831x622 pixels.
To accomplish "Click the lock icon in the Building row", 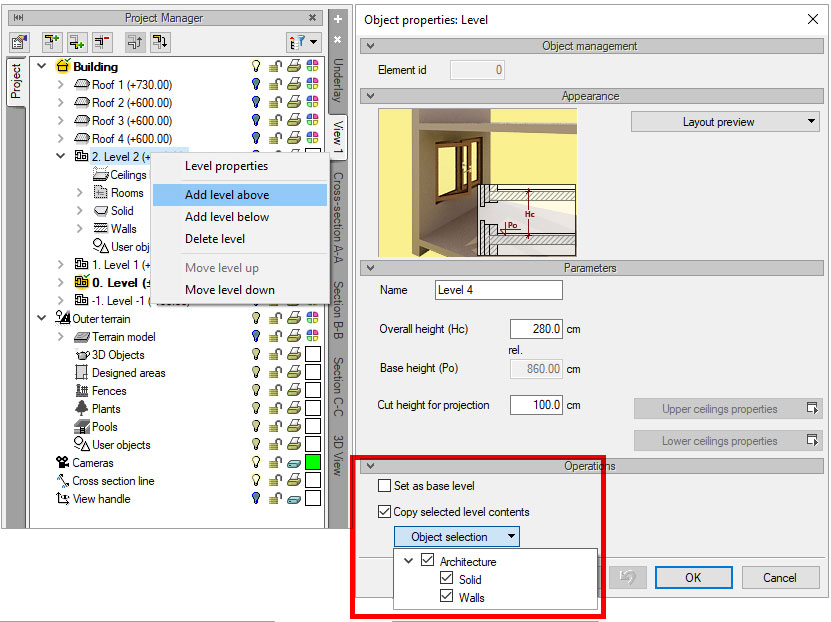I will click(275, 66).
